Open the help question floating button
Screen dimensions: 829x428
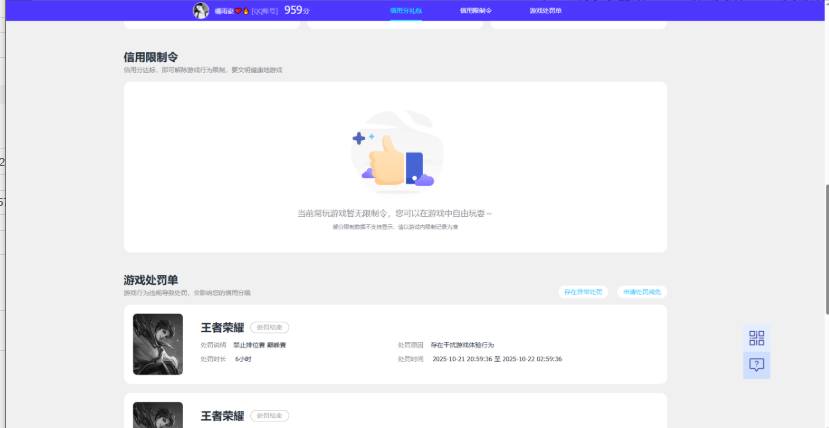click(x=757, y=365)
